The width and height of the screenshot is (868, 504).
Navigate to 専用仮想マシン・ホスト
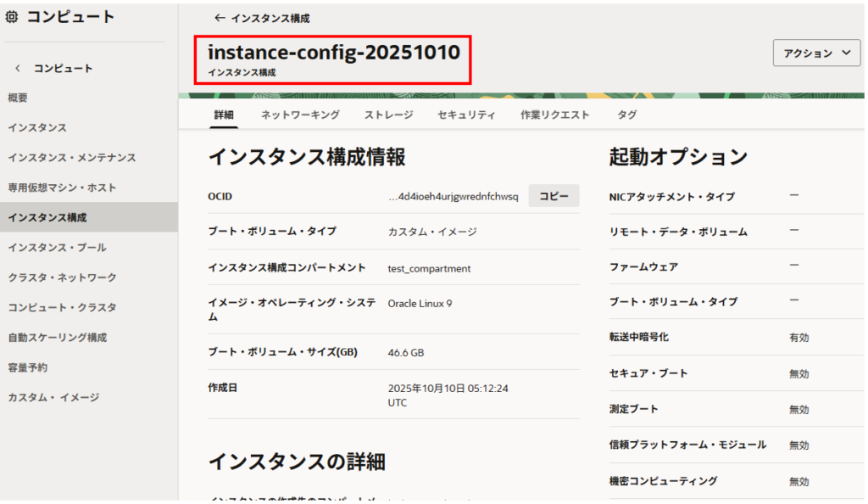pyautogui.click(x=62, y=188)
